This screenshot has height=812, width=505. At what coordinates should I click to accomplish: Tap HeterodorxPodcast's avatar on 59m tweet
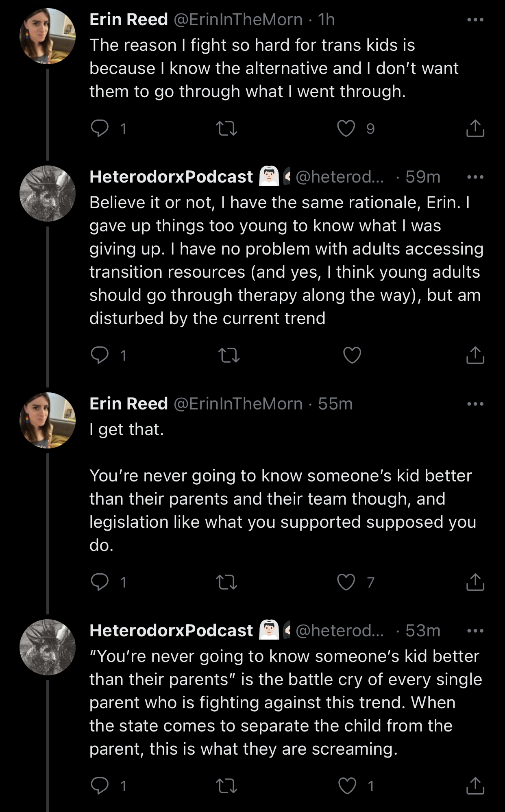[x=48, y=194]
